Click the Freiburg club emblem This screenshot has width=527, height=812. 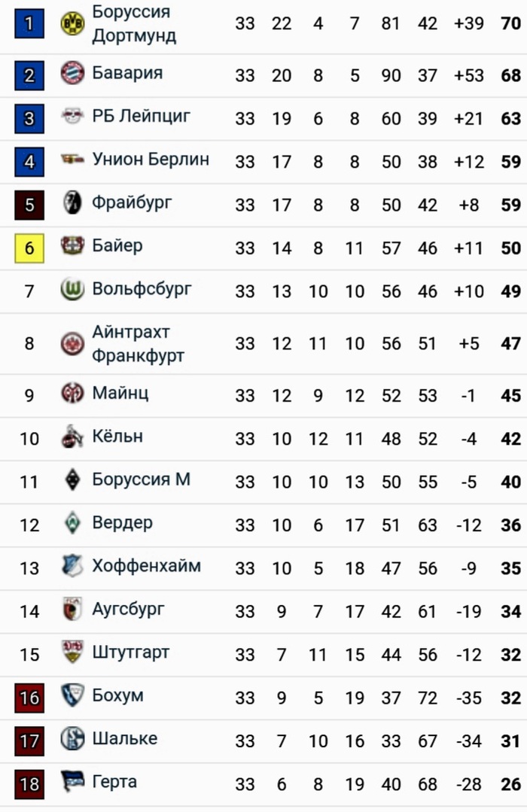point(72,202)
